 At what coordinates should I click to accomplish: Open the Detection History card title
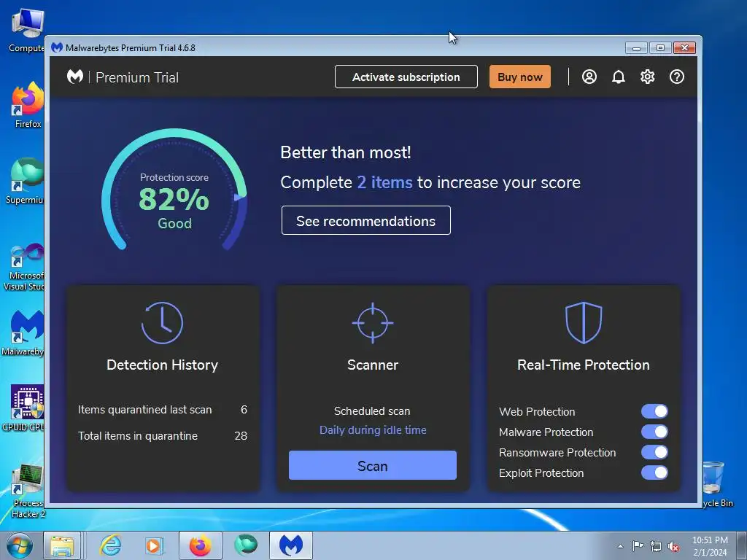click(162, 365)
